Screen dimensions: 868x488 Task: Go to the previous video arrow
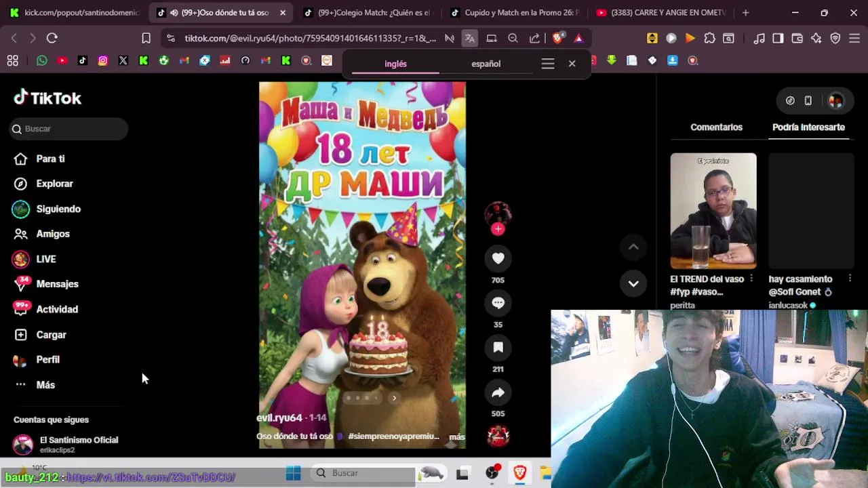633,247
